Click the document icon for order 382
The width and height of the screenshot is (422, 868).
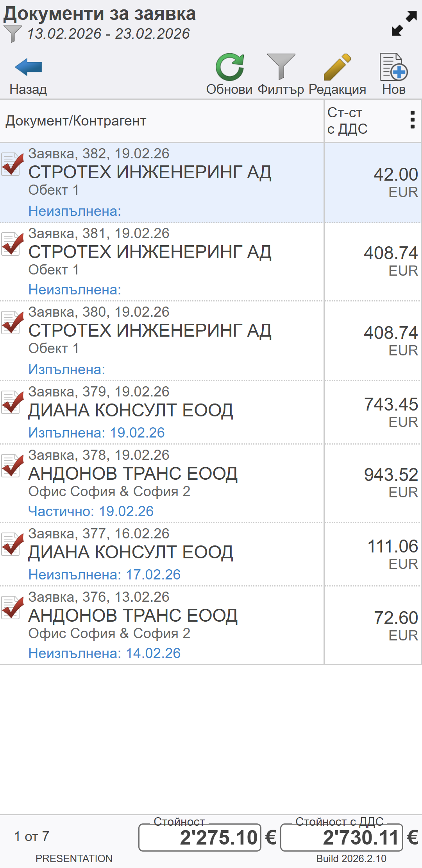click(x=12, y=164)
